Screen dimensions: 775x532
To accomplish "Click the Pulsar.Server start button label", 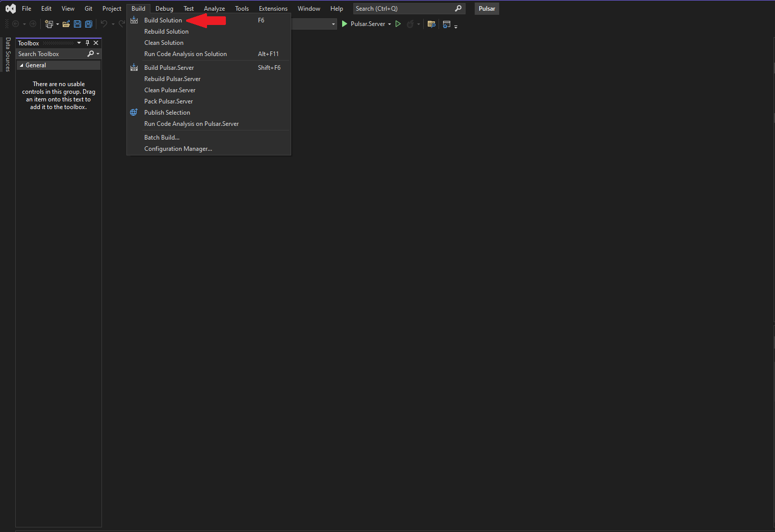I will click(368, 24).
